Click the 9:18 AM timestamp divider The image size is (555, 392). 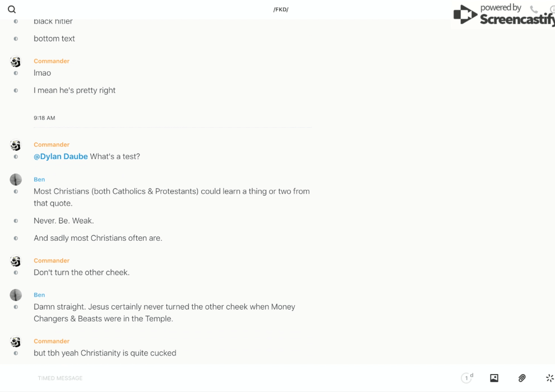[44, 118]
